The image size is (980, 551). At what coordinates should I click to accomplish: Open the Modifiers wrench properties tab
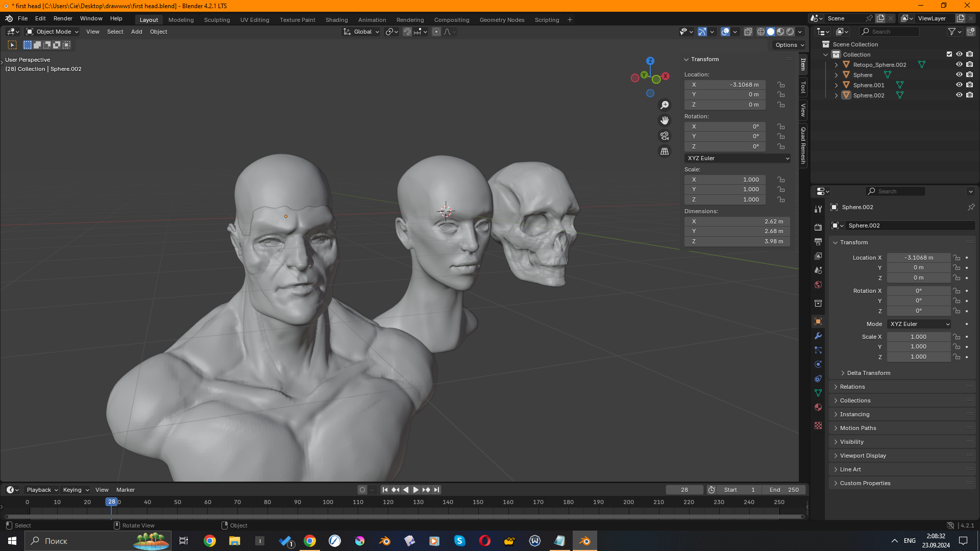tap(818, 336)
